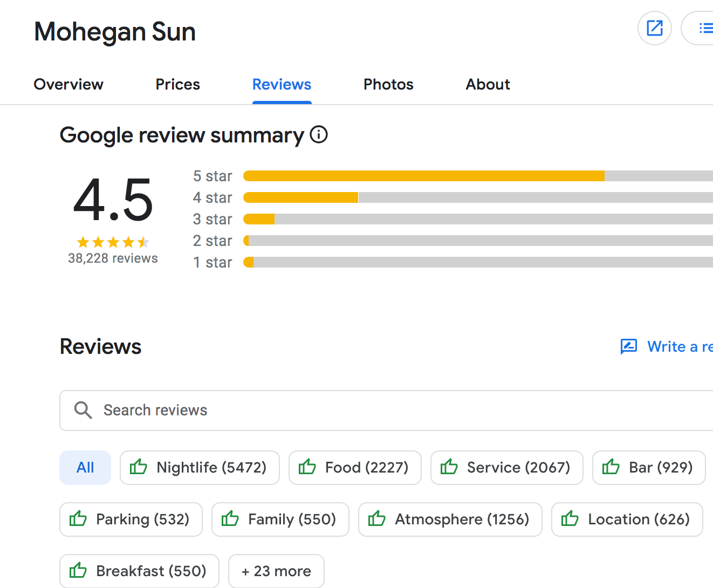Filter reviews by Breakfast (550)
Screen dimensions: 713x588
[x=139, y=571]
